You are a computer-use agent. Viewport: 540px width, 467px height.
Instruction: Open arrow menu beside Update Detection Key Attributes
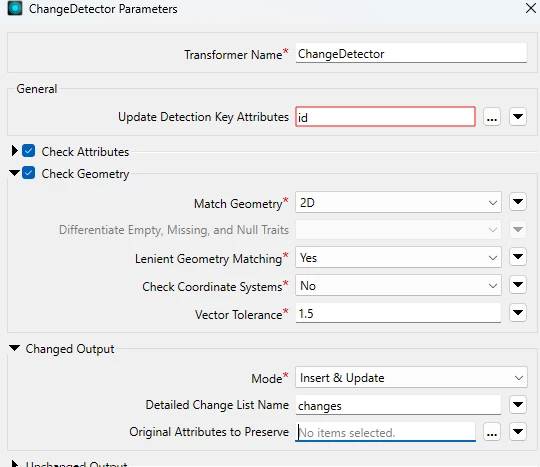[x=518, y=117]
